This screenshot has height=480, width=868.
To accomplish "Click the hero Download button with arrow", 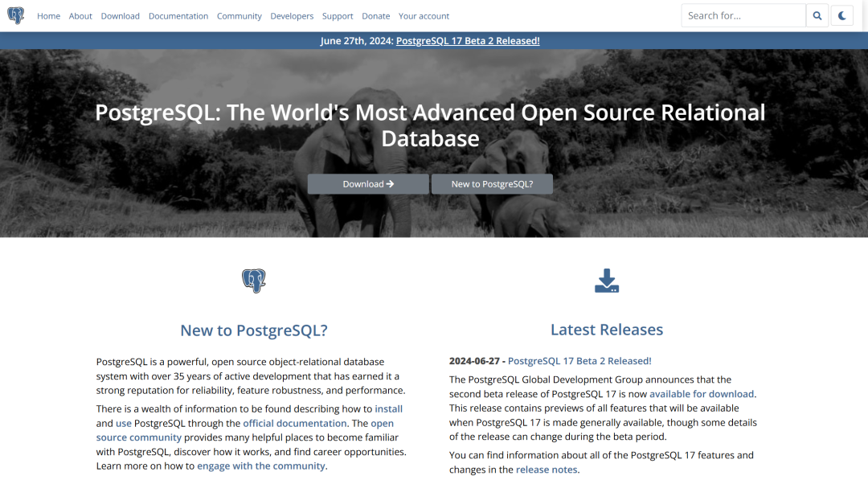I will coord(368,184).
